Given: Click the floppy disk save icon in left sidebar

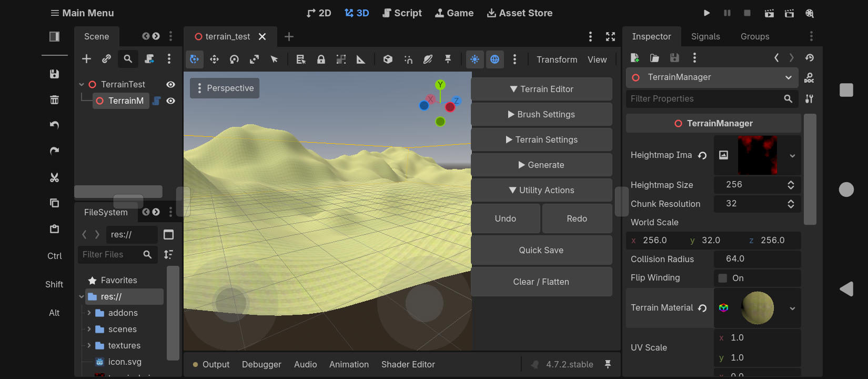Looking at the screenshot, I should [54, 74].
